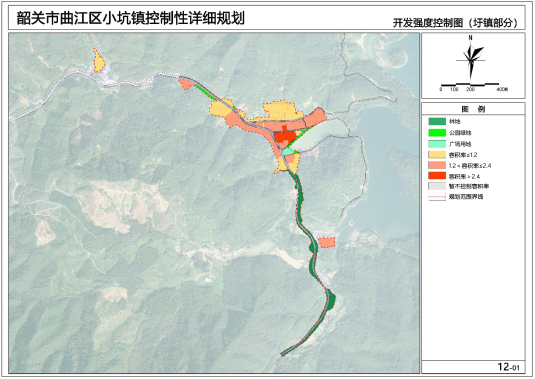
Task: Click the legend label 1.2<容积率≤2.4
Action: pyautogui.click(x=470, y=165)
